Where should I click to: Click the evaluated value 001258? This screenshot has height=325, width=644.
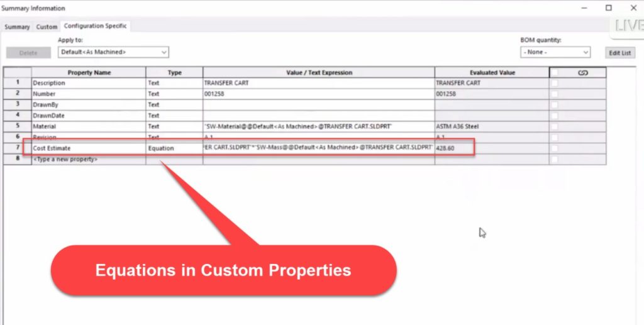pyautogui.click(x=492, y=94)
